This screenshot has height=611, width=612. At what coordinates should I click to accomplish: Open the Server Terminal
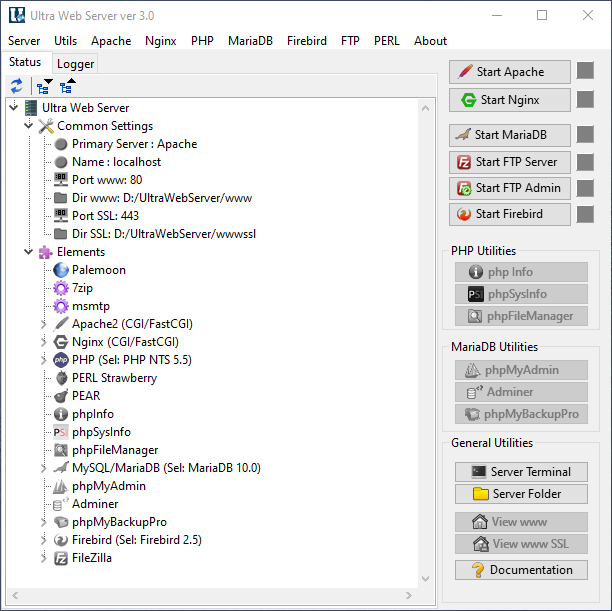[x=521, y=472]
